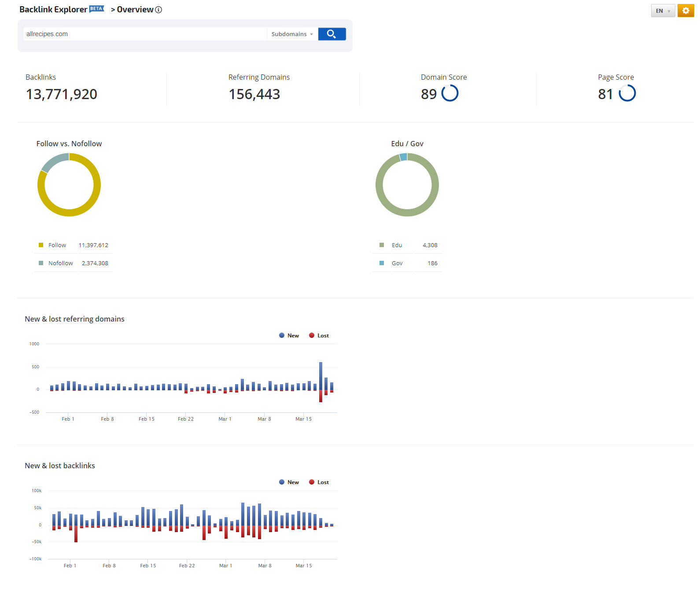Open the orange settings gear

pos(685,11)
